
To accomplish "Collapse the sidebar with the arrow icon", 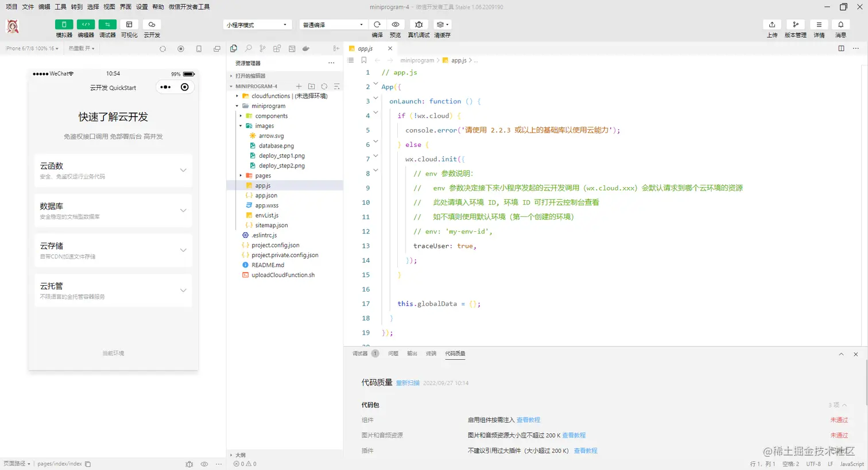I will click(336, 49).
